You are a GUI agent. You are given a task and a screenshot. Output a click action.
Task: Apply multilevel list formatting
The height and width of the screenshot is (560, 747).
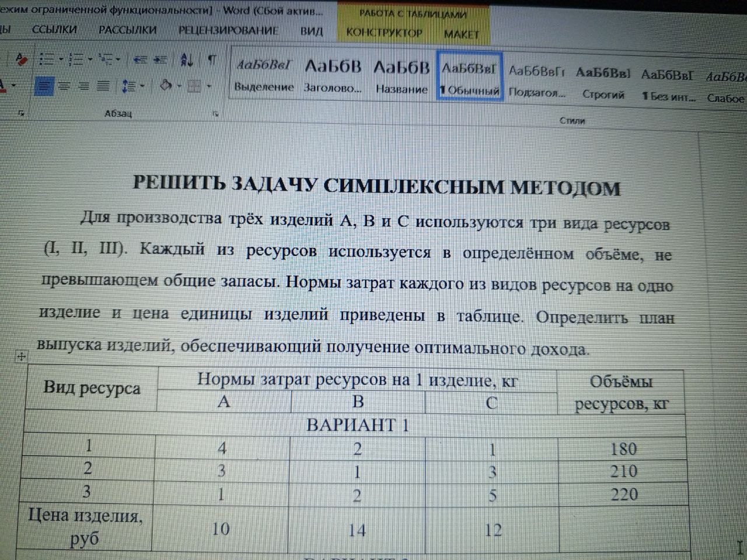pyautogui.click(x=106, y=60)
